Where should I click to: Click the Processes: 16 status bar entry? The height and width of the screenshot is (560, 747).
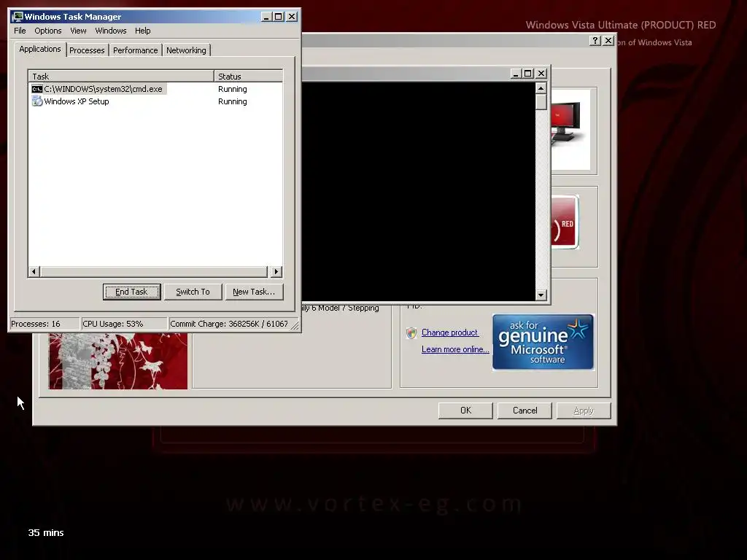pyautogui.click(x=44, y=324)
